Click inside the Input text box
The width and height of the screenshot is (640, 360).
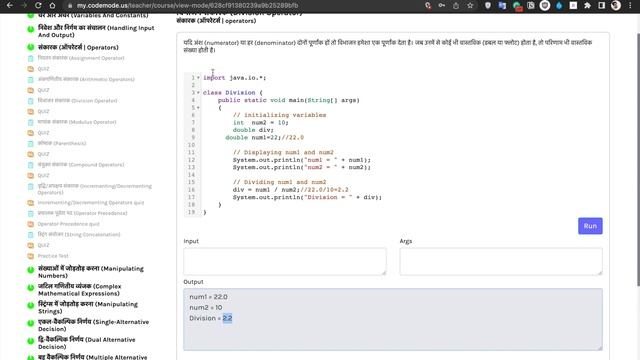tap(285, 261)
